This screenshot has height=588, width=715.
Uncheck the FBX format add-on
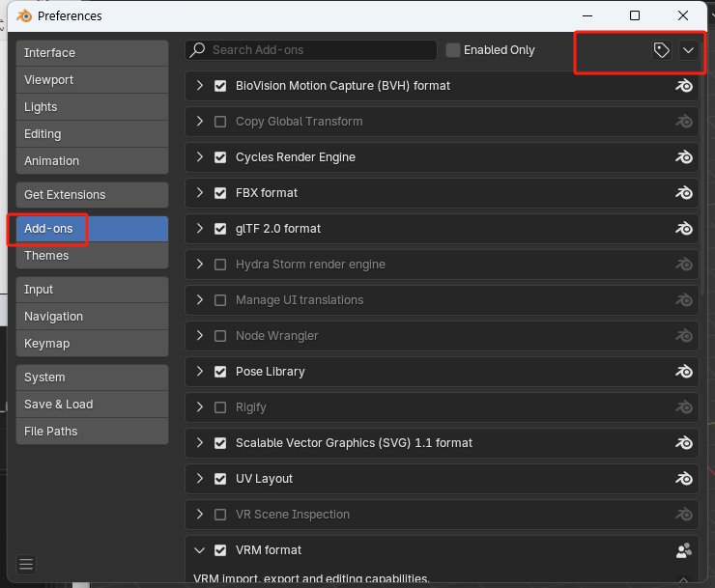coord(220,193)
